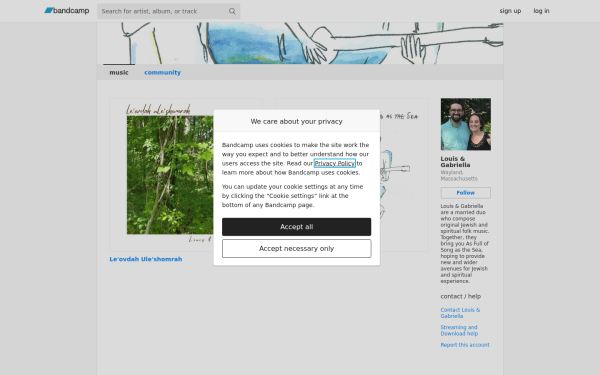Click the Accept all button
This screenshot has height=375, width=600.
(x=297, y=227)
